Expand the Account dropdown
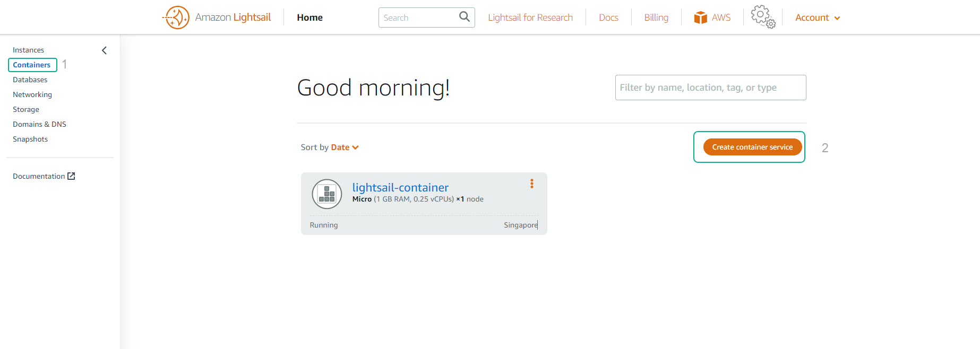Viewport: 980px width, 349px height. pos(818,18)
